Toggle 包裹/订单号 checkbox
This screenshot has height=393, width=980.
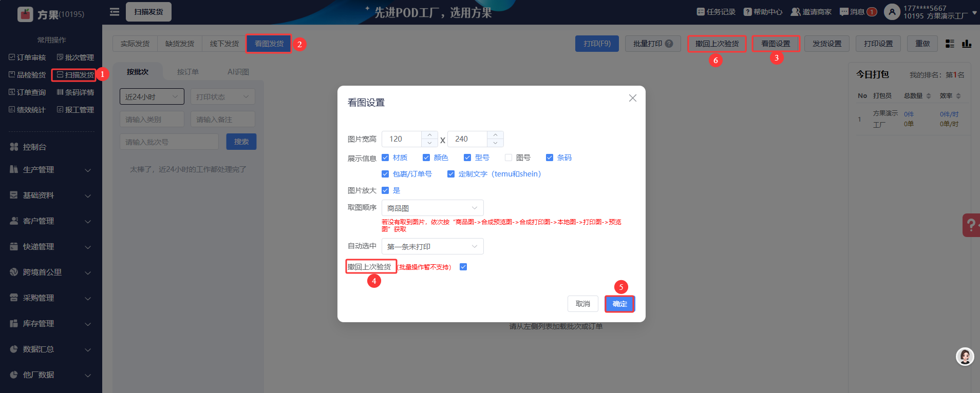pos(385,174)
